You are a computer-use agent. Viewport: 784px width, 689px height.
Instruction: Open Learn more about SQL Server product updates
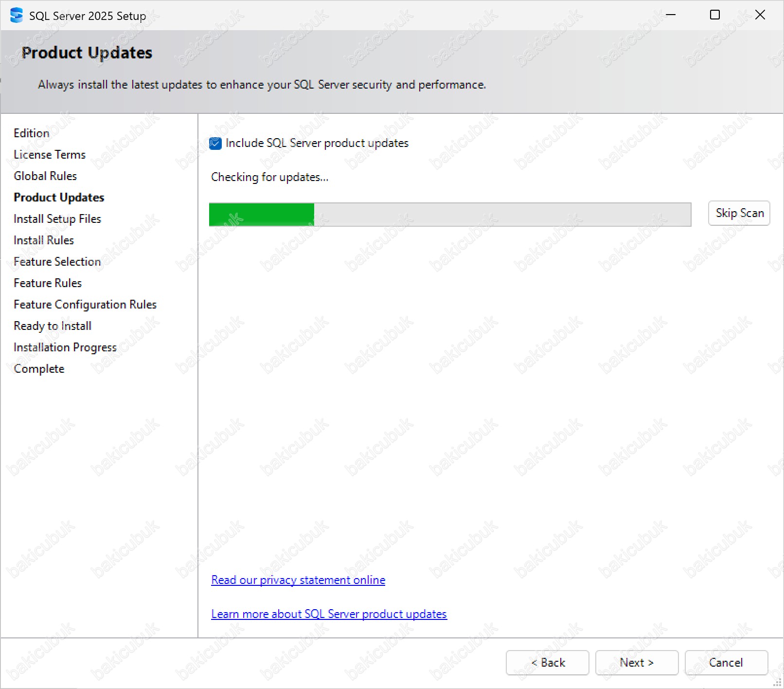tap(329, 614)
